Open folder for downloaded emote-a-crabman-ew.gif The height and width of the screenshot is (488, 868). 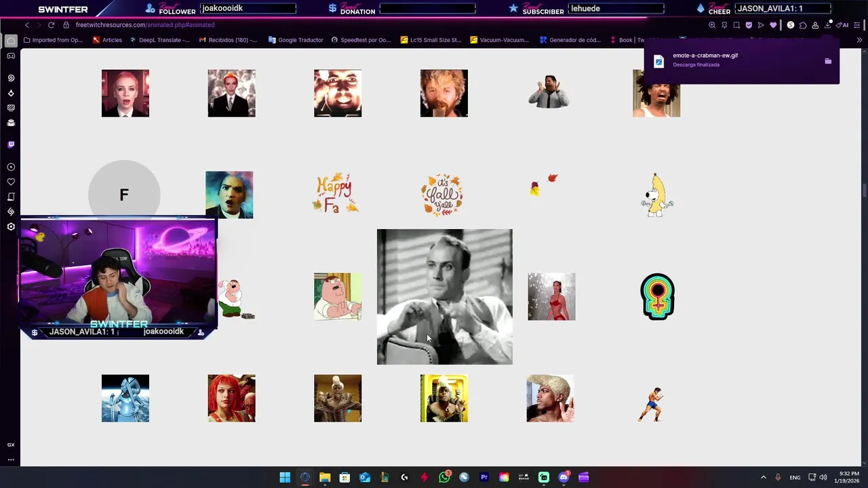pyautogui.click(x=828, y=61)
